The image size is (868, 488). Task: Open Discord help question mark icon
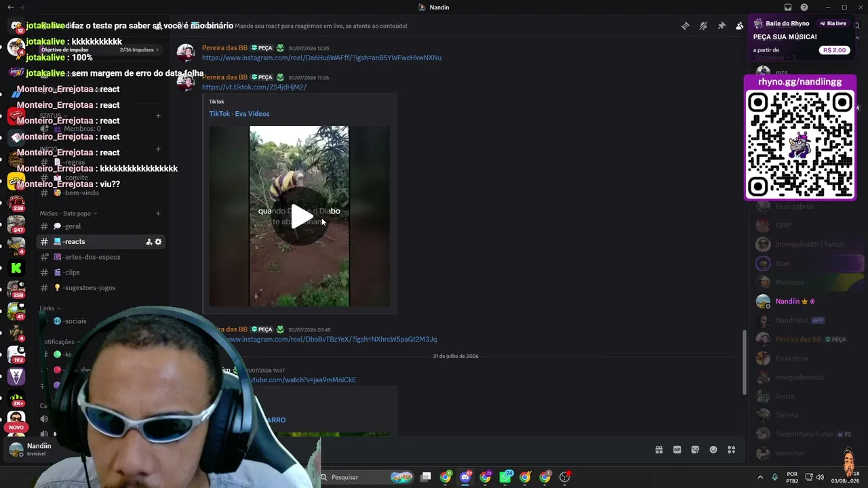point(804,7)
